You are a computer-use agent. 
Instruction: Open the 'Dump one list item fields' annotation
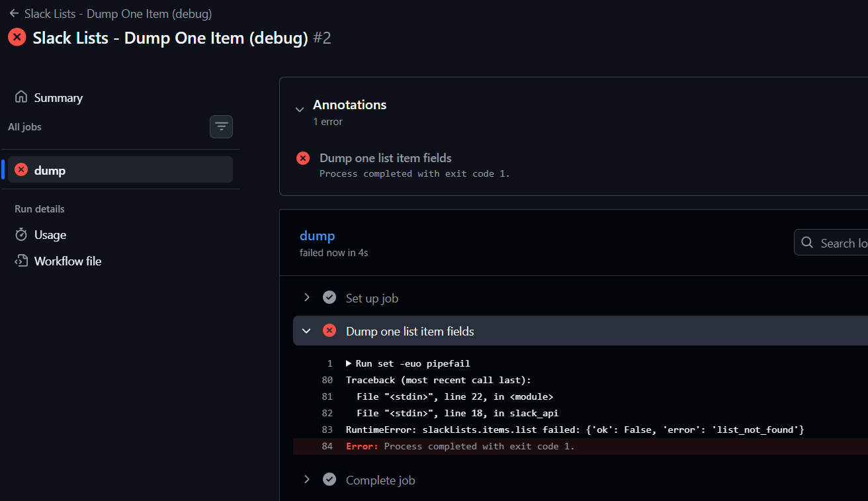(x=386, y=158)
